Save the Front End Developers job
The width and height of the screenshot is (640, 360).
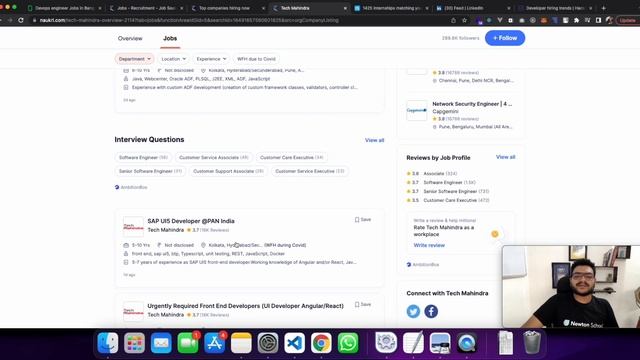click(x=362, y=304)
